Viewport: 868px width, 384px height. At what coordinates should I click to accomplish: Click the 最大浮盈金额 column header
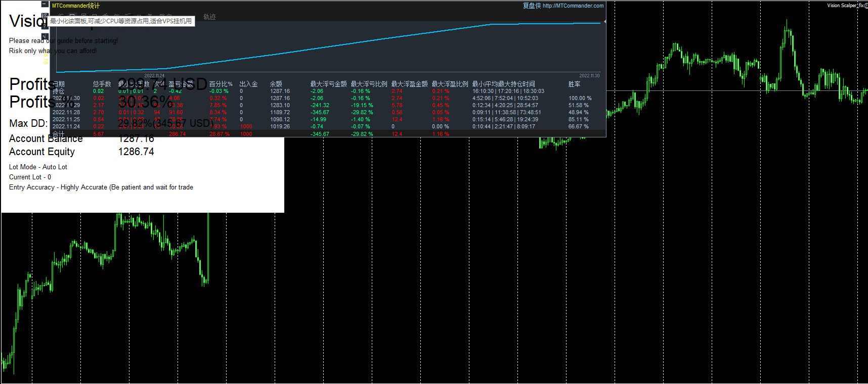click(x=410, y=84)
